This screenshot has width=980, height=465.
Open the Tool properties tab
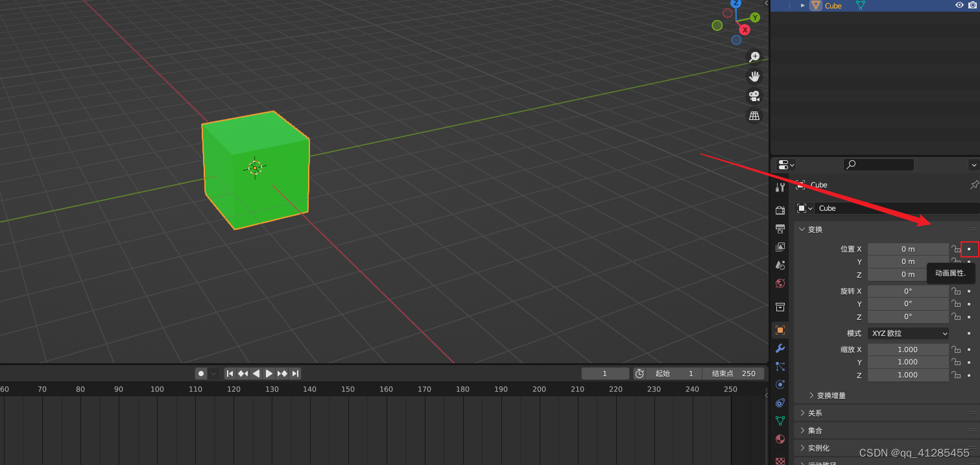[780, 187]
